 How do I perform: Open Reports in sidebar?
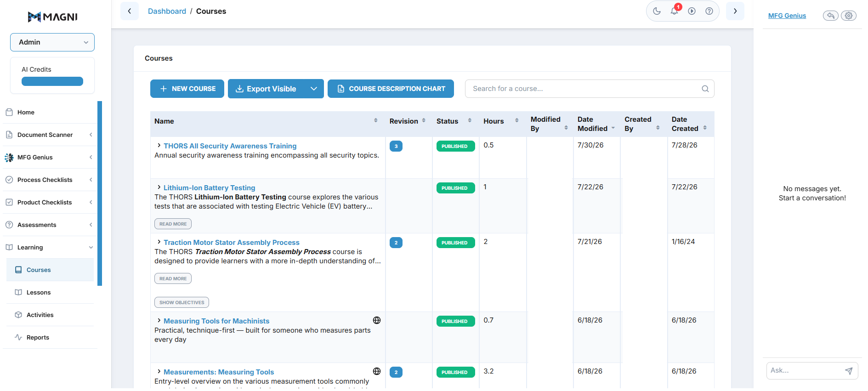pos(50,337)
